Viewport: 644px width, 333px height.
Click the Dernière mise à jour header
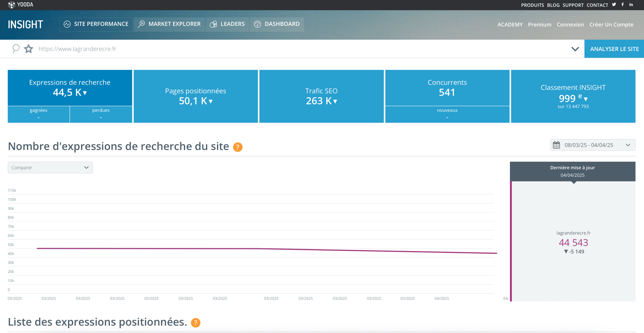tap(573, 171)
